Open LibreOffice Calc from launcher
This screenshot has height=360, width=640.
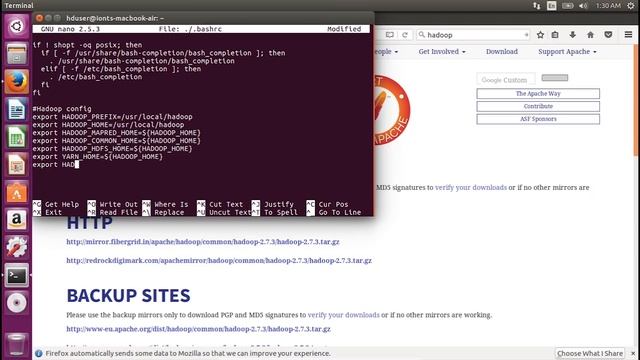[x=16, y=137]
